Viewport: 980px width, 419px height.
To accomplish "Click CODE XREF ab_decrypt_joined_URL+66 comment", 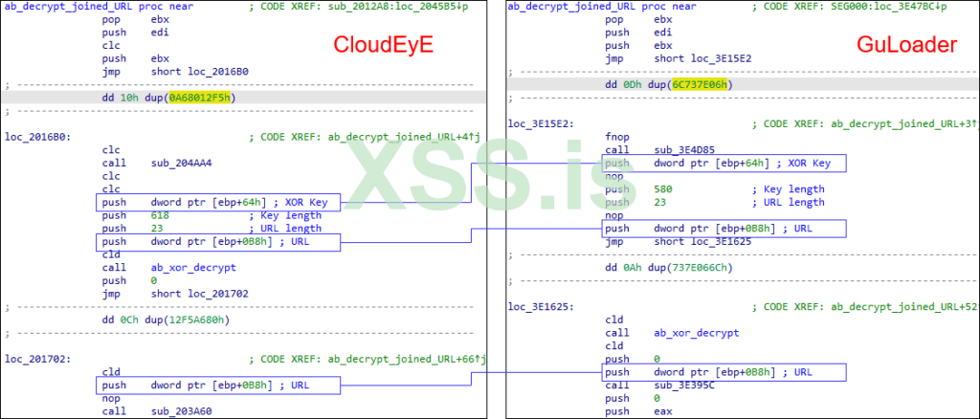I will (x=367, y=359).
